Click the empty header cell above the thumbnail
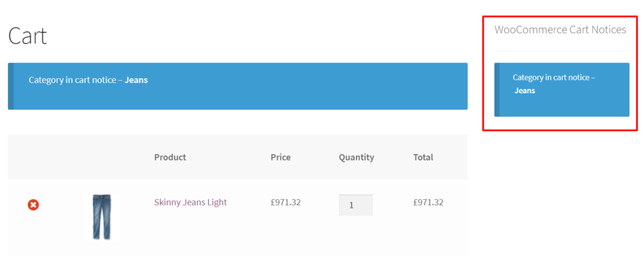644x262 pixels. 101,157
